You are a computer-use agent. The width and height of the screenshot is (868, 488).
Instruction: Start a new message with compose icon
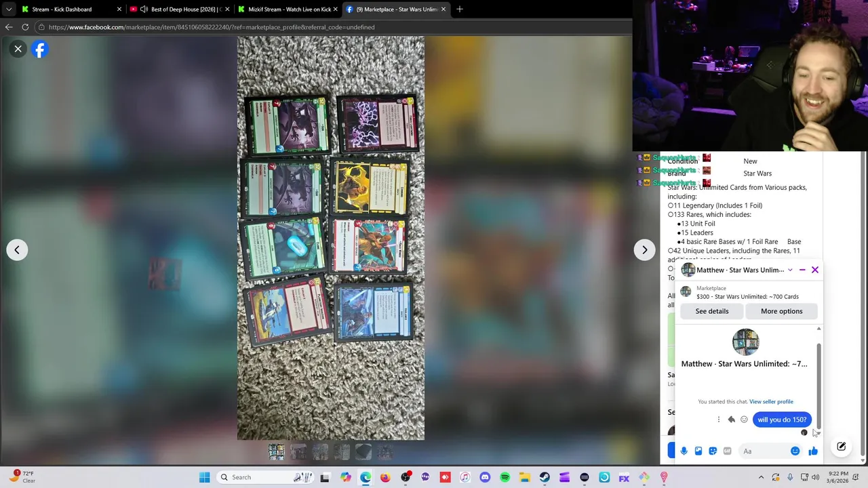click(842, 447)
